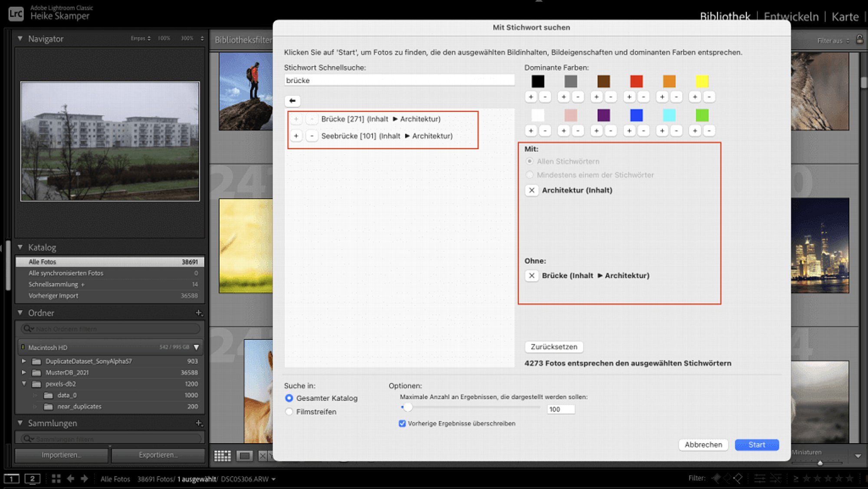Toggle main window button 1 in filmstrip
The width and height of the screenshot is (868, 489).
click(x=12, y=479)
